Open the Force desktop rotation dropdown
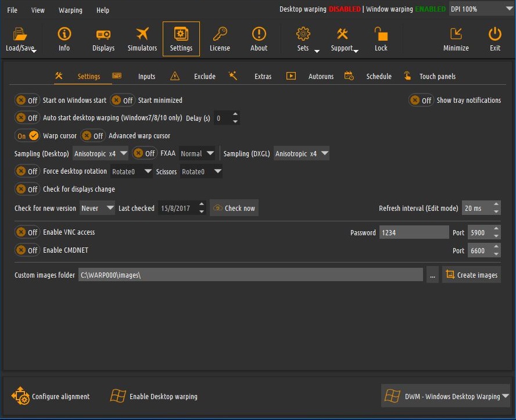The image size is (516, 420). (x=131, y=171)
